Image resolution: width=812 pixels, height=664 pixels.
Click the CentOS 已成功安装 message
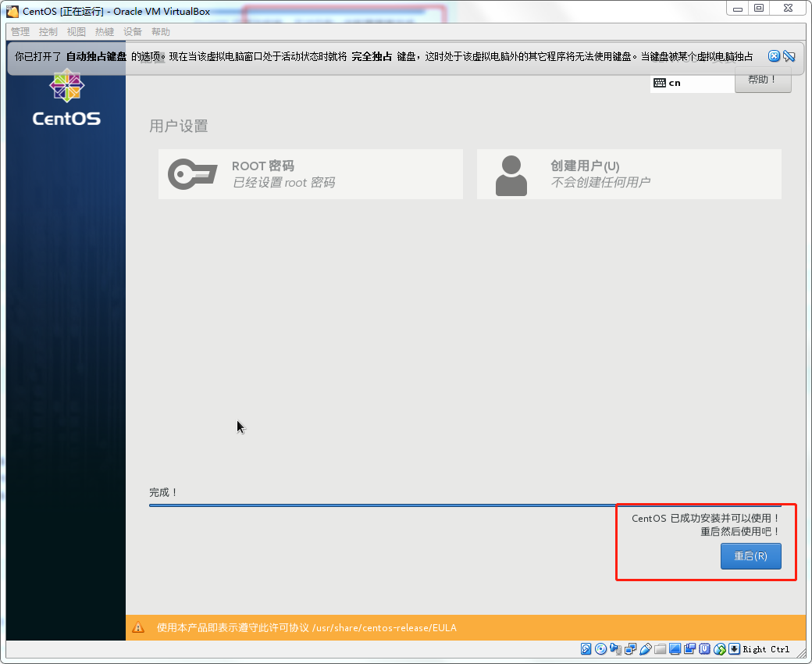tap(706, 518)
